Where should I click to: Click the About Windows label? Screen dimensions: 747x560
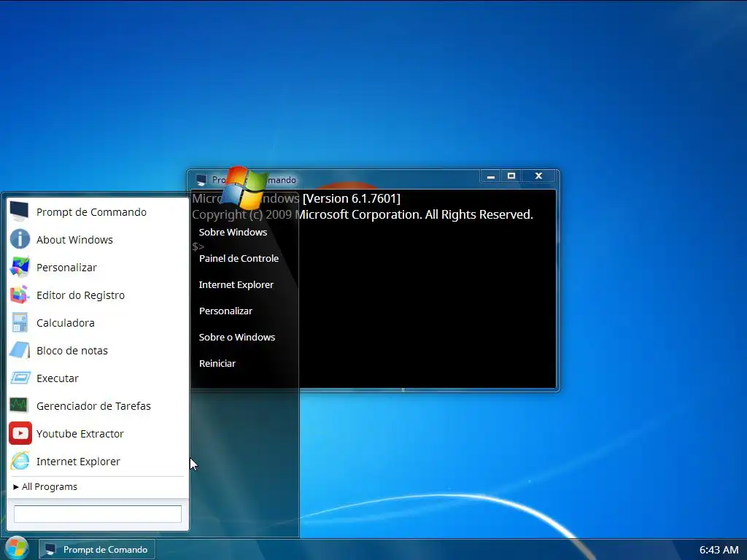75,239
